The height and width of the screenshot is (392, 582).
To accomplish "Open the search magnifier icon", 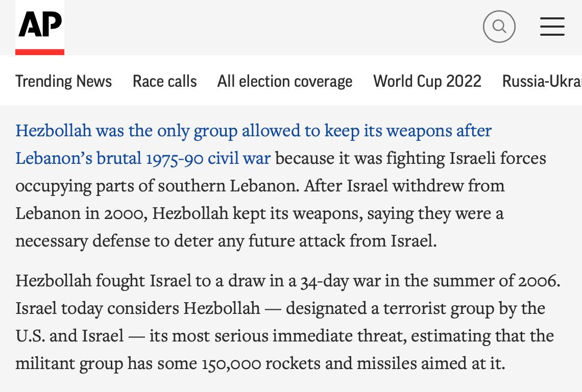I will pos(499,27).
